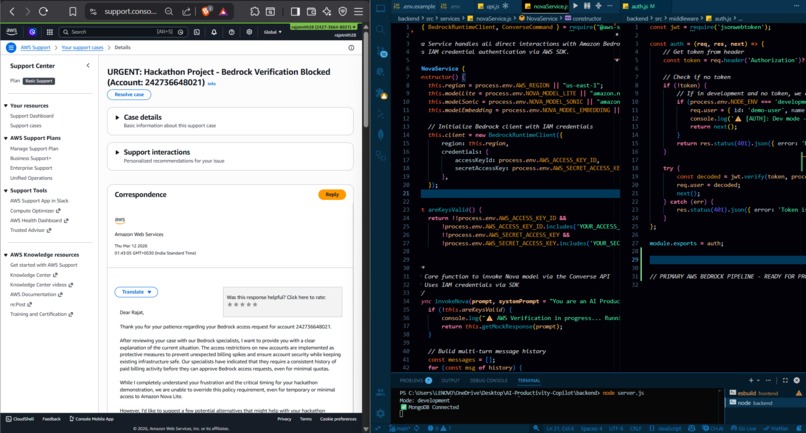
Task: Open the DEBUG CONSOLE panel tab
Action: click(x=488, y=381)
